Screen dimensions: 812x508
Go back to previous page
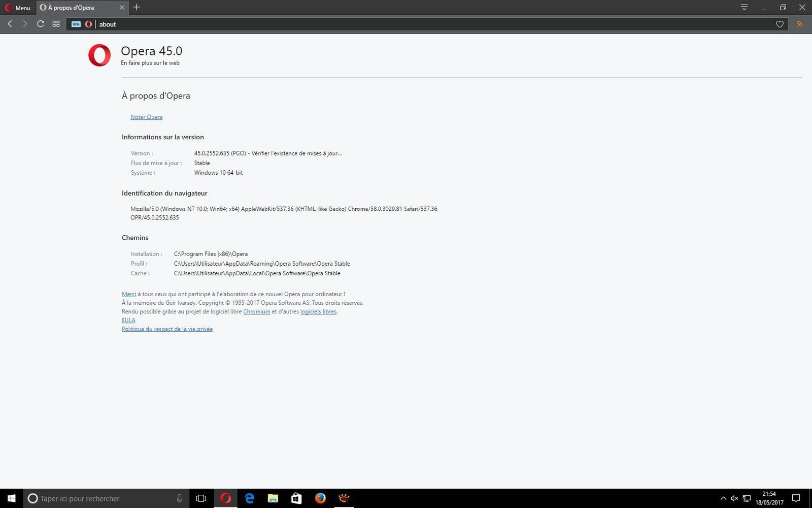[x=10, y=24]
